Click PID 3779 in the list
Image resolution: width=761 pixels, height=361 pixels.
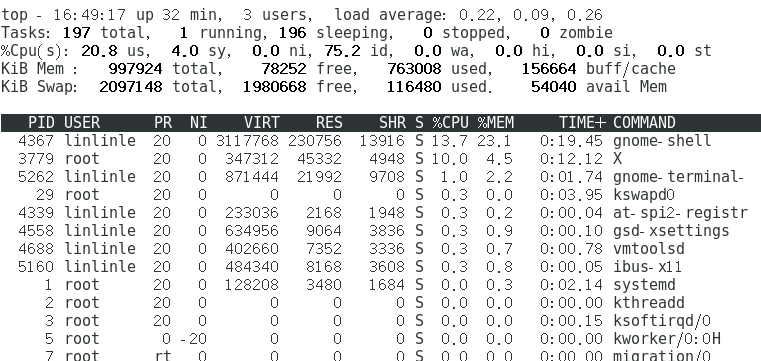click(36, 159)
